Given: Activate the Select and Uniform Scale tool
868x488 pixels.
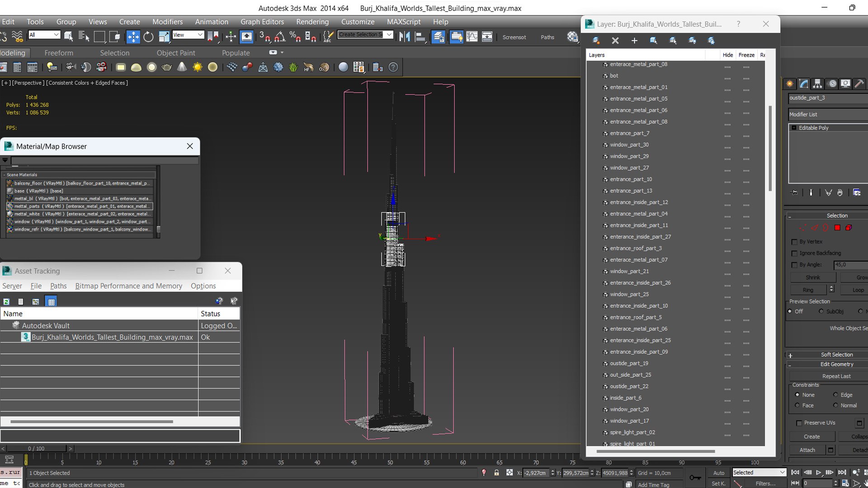Looking at the screenshot, I should coord(164,37).
